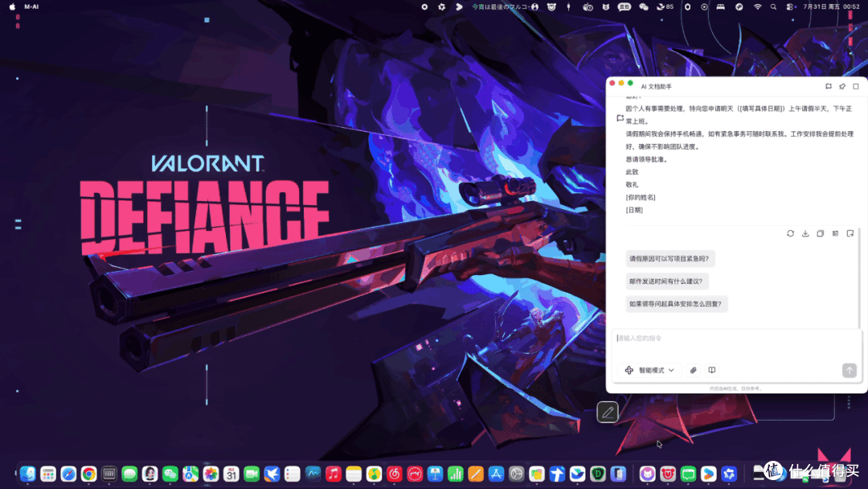Screen dimensions: 868x489
Task: Open Control Center in the menu bar
Action: pyautogui.click(x=790, y=6)
